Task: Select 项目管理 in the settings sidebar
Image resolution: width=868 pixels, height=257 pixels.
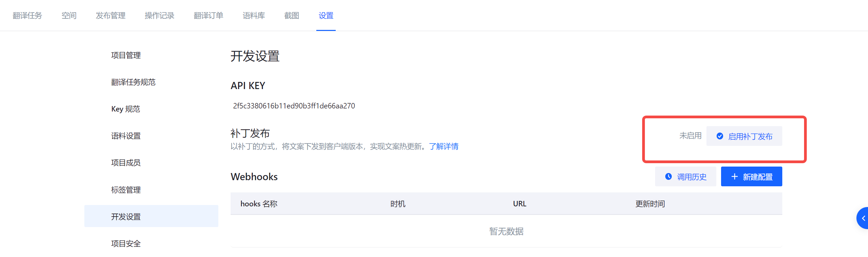Action: pos(126,55)
